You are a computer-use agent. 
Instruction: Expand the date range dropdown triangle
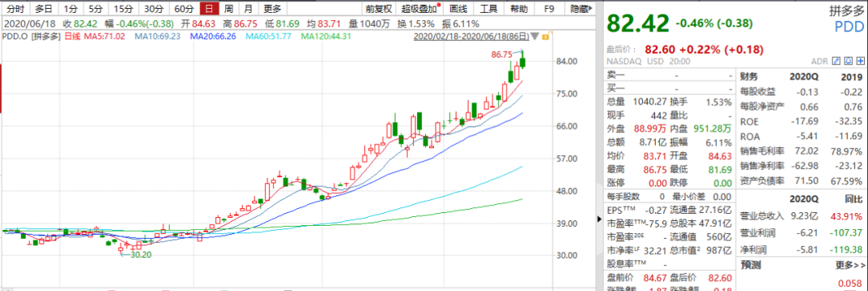click(534, 37)
